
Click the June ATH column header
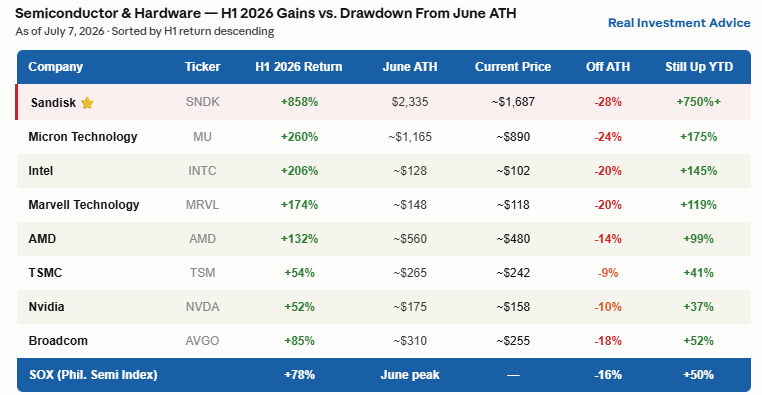(x=410, y=67)
